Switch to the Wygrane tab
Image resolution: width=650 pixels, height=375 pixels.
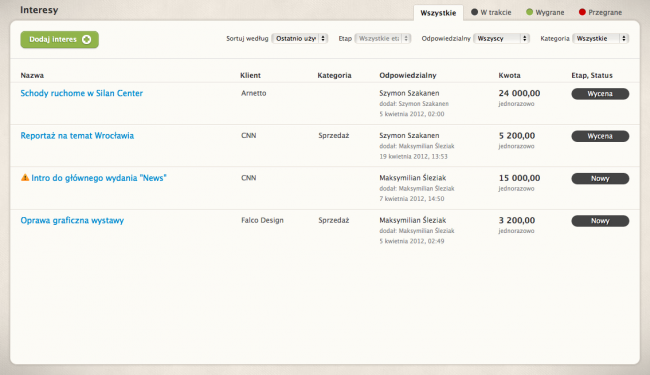[545, 12]
